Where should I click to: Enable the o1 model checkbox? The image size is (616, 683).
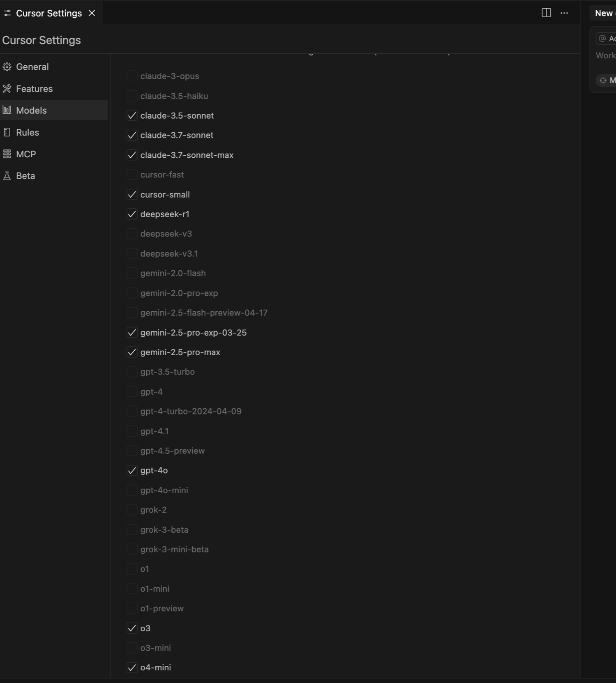pos(132,569)
